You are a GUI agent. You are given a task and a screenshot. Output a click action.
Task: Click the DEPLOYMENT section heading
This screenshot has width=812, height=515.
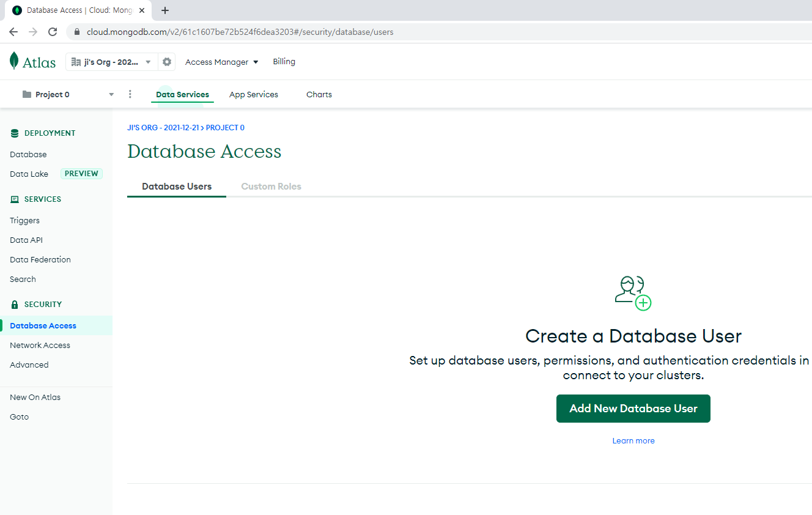pyautogui.click(x=50, y=133)
